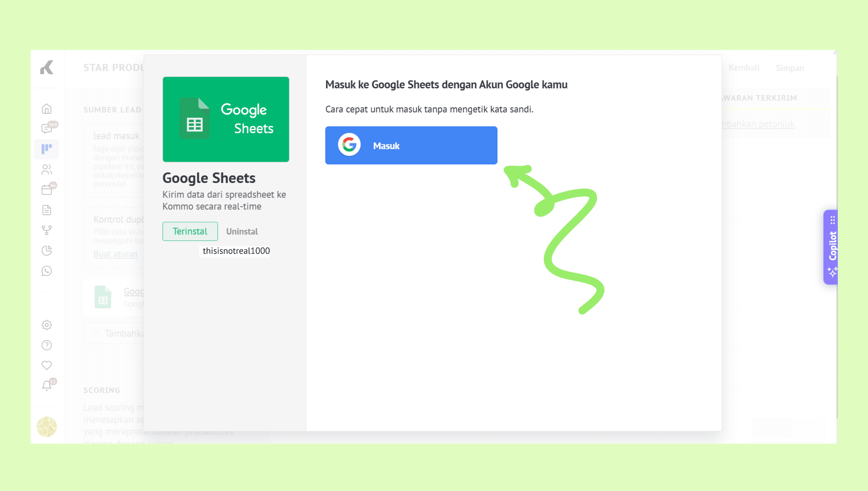The image size is (868, 491).
Task: Click the heart favorites icon
Action: click(x=47, y=365)
